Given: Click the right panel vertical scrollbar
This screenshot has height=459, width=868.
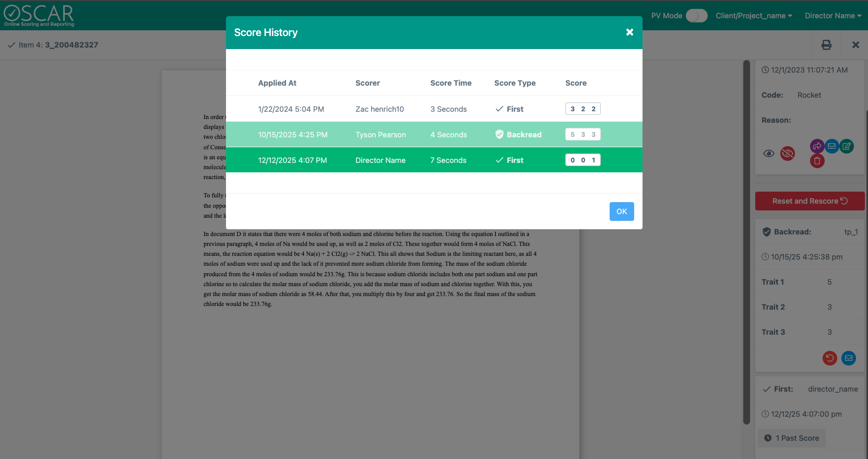Looking at the screenshot, I should coord(746,240).
